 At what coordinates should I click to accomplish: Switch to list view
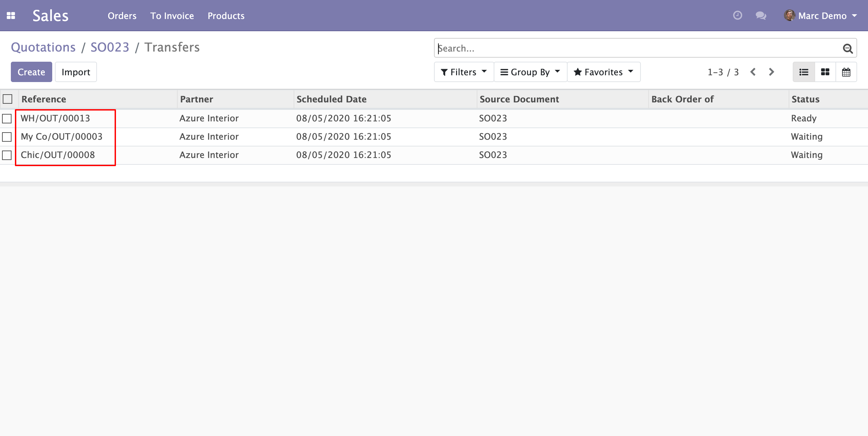[x=804, y=72]
